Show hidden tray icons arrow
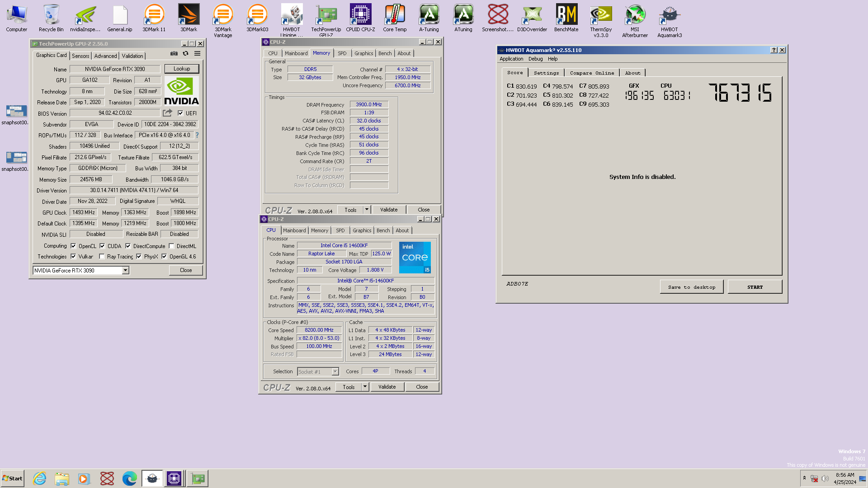This screenshot has height=488, width=868. click(804, 478)
